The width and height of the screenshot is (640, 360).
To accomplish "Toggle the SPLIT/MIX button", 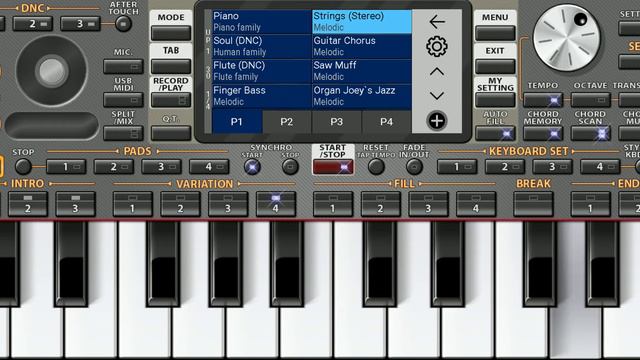I will (123, 133).
